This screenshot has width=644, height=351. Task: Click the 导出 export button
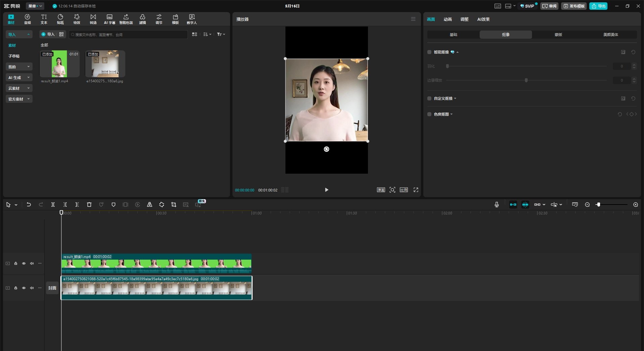(598, 6)
